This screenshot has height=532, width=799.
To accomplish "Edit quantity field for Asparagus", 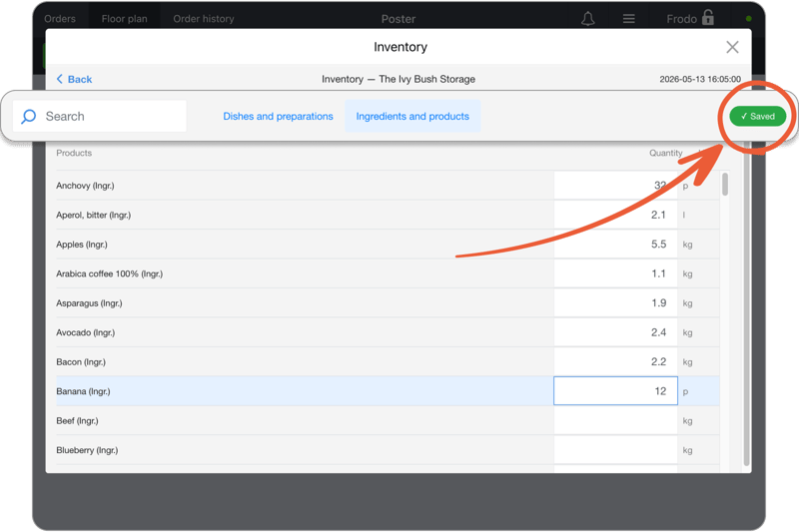I will [615, 302].
